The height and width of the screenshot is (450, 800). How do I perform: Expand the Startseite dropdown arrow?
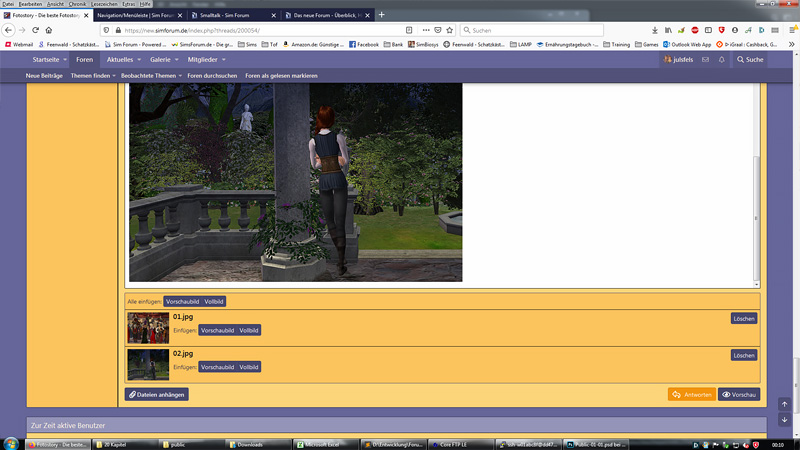coord(65,60)
